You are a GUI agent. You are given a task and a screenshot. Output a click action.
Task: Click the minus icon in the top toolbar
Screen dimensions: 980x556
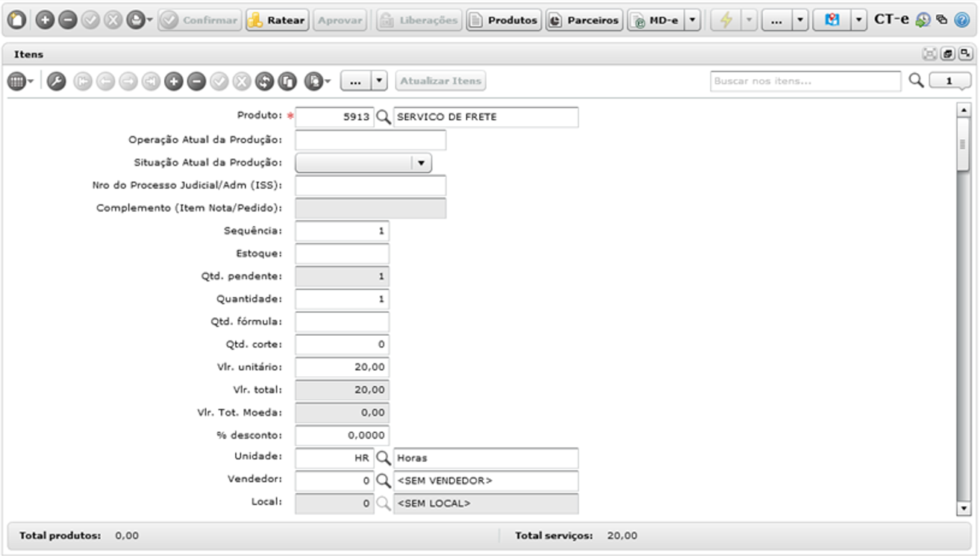67,20
